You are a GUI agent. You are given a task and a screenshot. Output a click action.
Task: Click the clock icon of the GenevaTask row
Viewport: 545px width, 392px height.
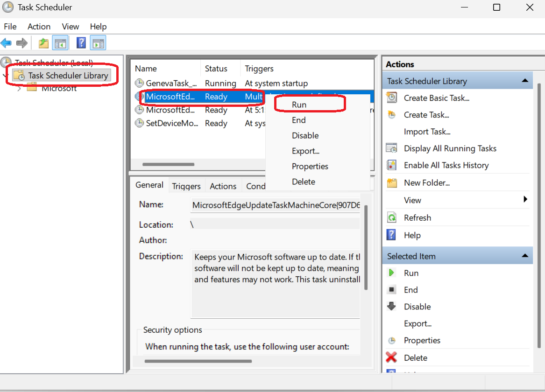coord(139,83)
